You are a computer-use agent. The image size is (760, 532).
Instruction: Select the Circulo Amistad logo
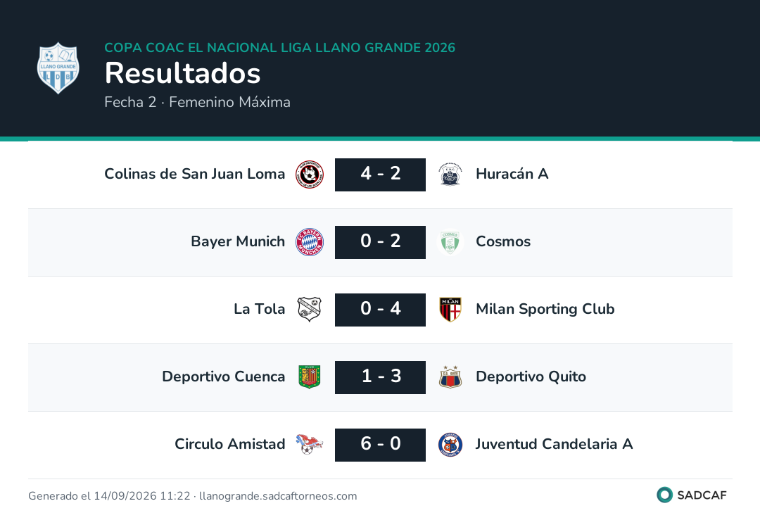click(310, 444)
